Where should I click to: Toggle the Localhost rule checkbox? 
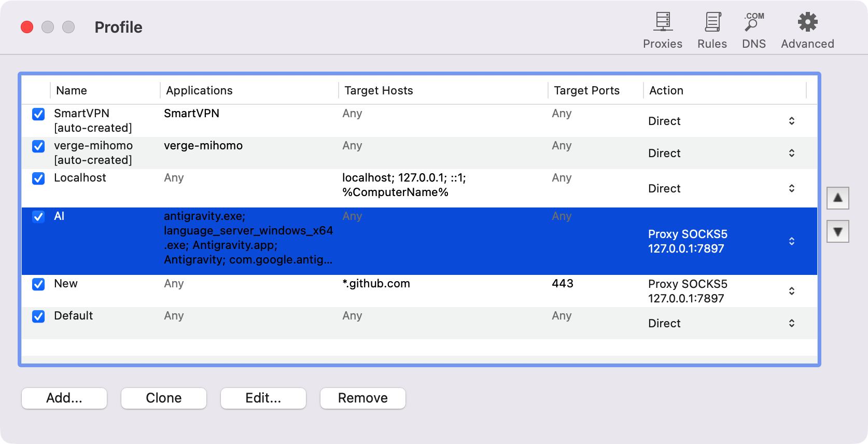point(38,178)
